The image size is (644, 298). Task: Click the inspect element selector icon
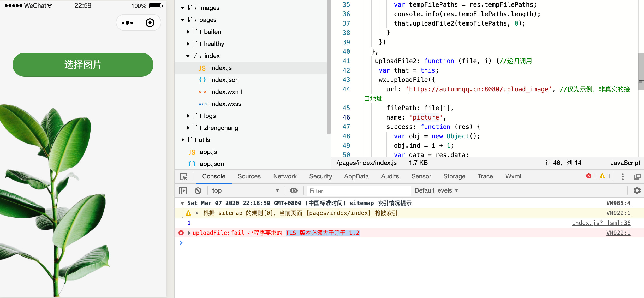click(183, 177)
